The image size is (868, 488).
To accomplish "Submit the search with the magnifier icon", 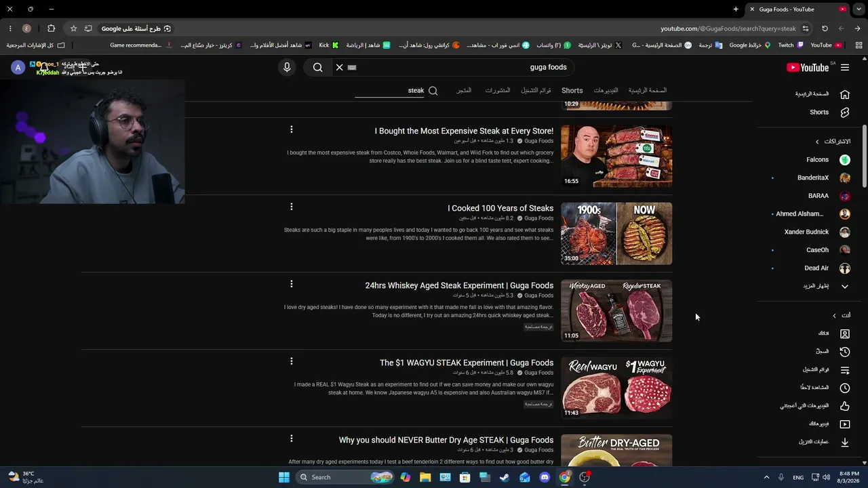I will (x=317, y=67).
